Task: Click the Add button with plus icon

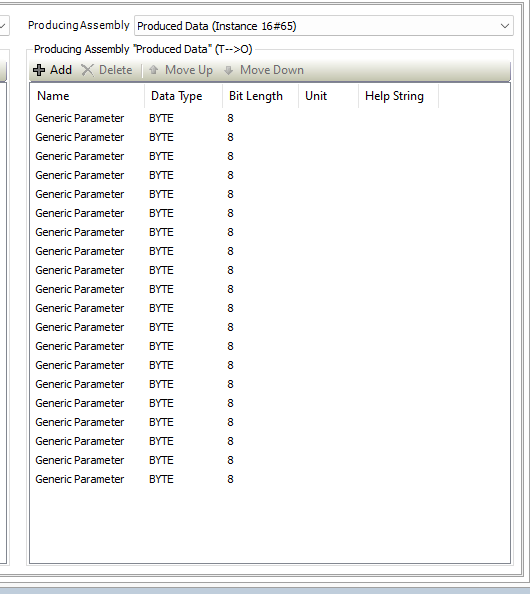Action: tap(52, 70)
